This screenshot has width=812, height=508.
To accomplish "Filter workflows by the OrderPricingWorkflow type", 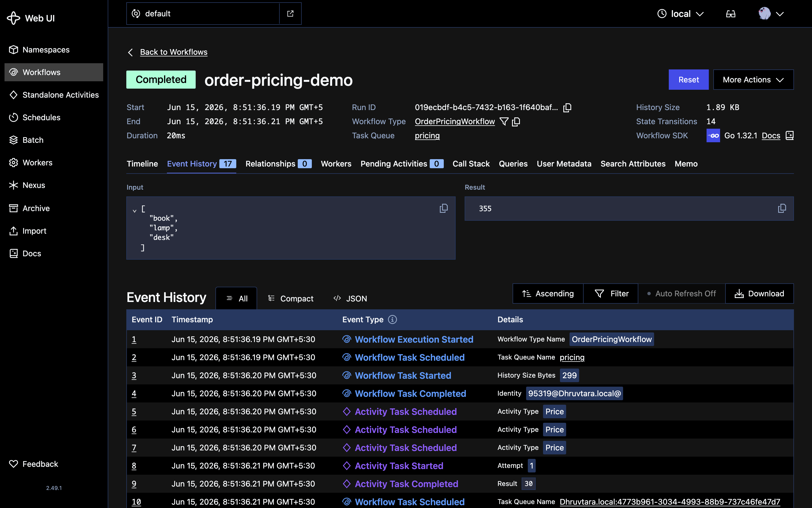I will point(504,121).
